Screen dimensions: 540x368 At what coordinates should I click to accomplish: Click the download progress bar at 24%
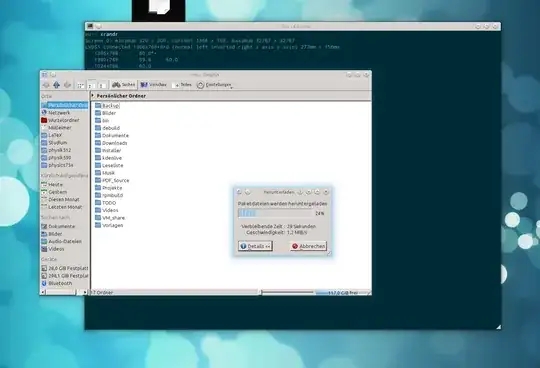pyautogui.click(x=276, y=213)
